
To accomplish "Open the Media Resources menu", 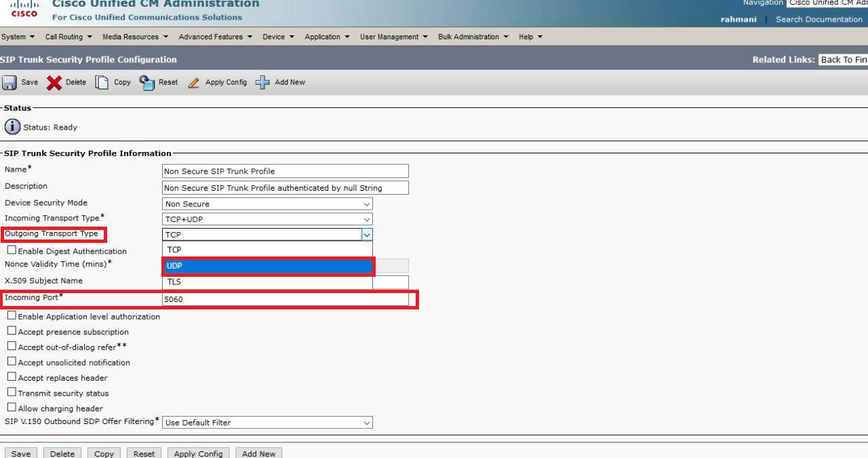I will (x=135, y=37).
